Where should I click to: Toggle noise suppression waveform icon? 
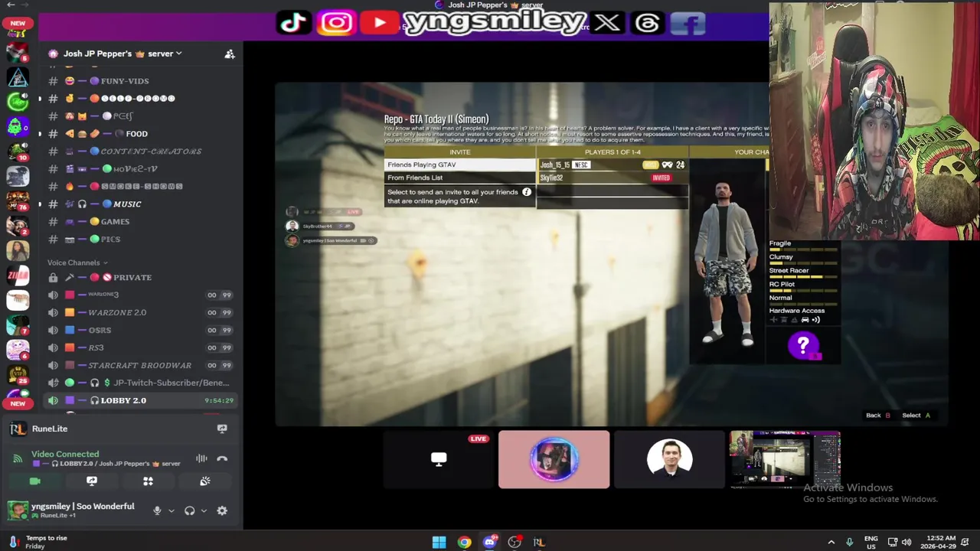click(201, 458)
